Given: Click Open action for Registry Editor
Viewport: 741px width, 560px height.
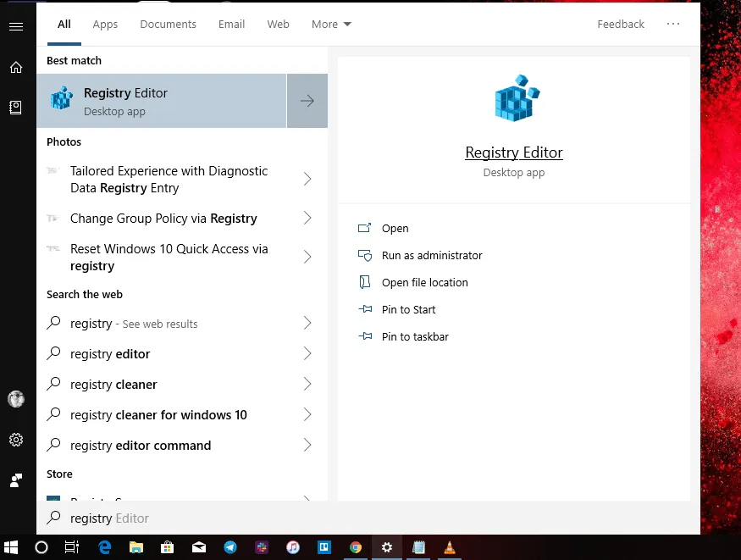Looking at the screenshot, I should click(395, 228).
